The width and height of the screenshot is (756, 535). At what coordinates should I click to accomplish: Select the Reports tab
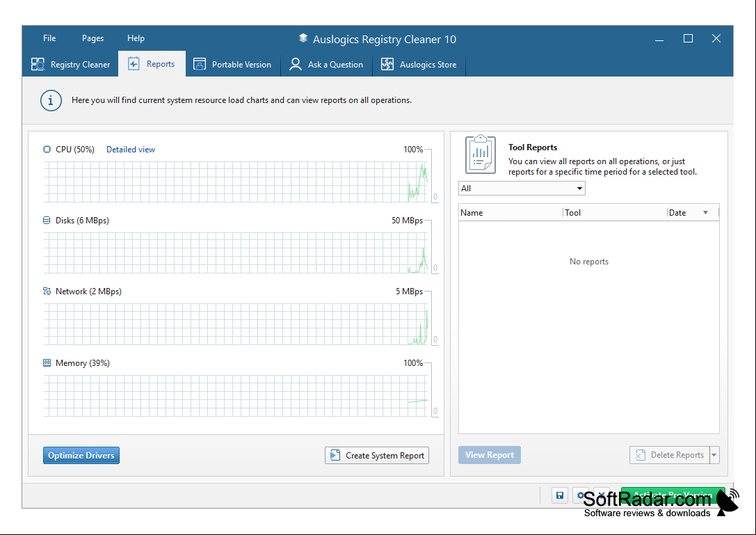pyautogui.click(x=152, y=64)
